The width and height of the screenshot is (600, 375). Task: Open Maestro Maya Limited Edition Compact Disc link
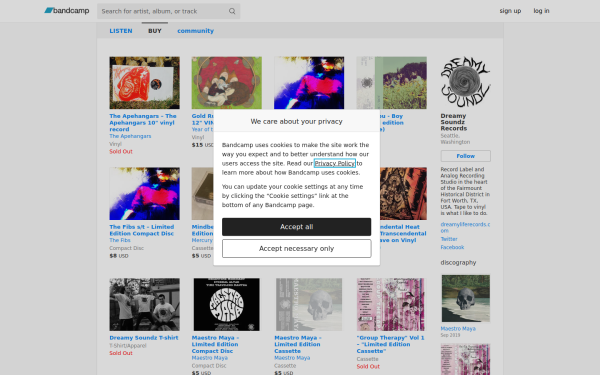tap(215, 344)
